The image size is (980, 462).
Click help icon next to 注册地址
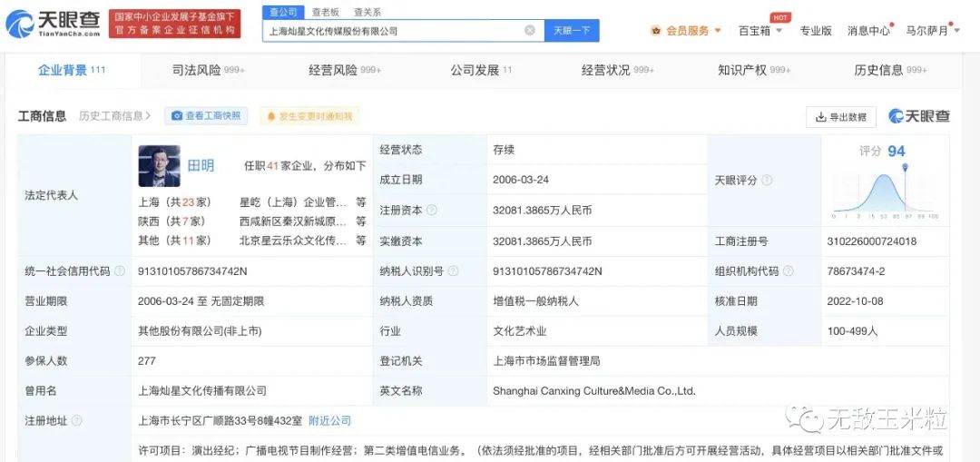76,420
